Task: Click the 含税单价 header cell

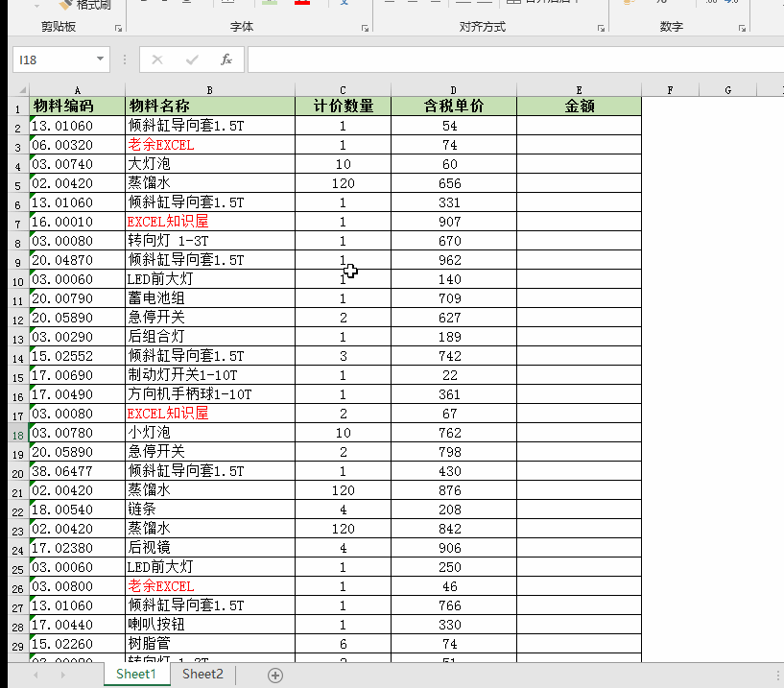Action: tap(454, 106)
